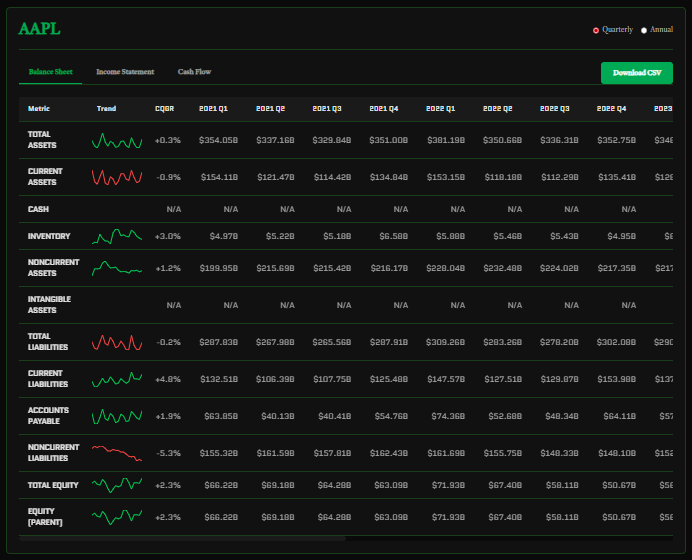Click the EQUITY (PARENT) row label
This screenshot has height=560, width=692.
[45, 517]
